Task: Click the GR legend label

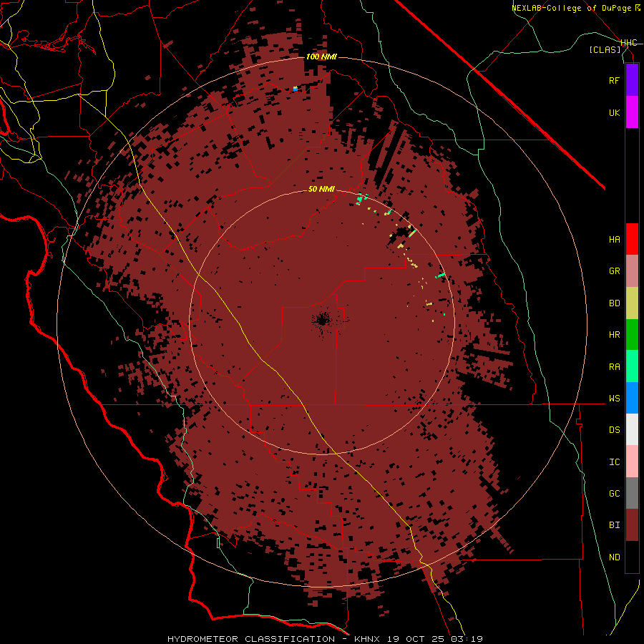Action: point(614,271)
